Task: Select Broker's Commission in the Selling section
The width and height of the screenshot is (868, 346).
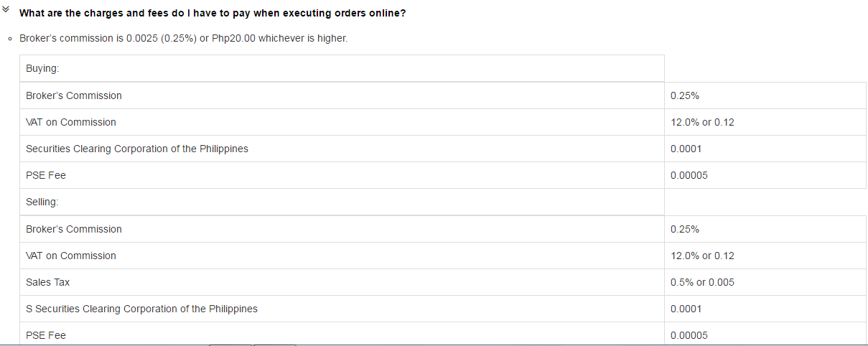Action: (x=74, y=229)
